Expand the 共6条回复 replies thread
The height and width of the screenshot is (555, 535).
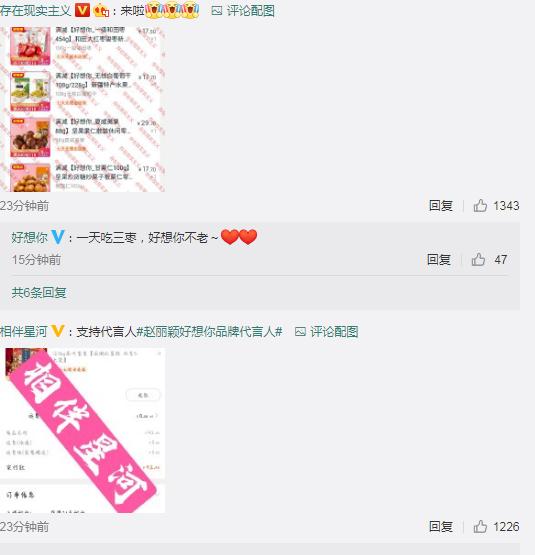click(39, 292)
